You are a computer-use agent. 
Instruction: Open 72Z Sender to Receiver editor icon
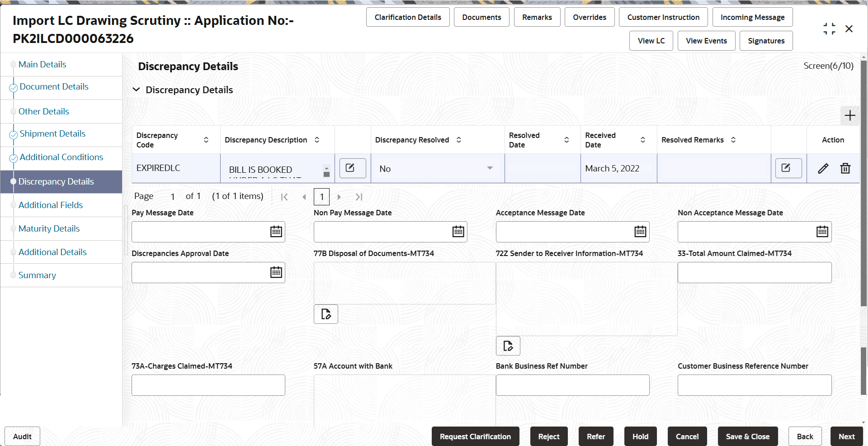click(508, 346)
